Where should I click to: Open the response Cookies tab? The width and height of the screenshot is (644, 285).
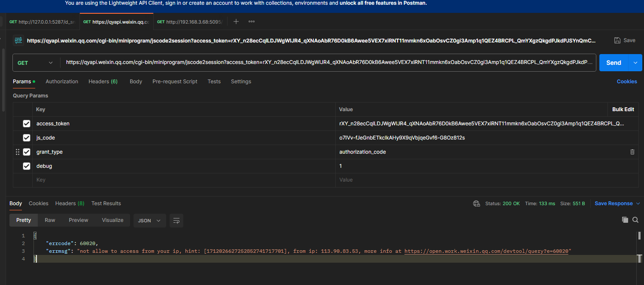tap(39, 203)
